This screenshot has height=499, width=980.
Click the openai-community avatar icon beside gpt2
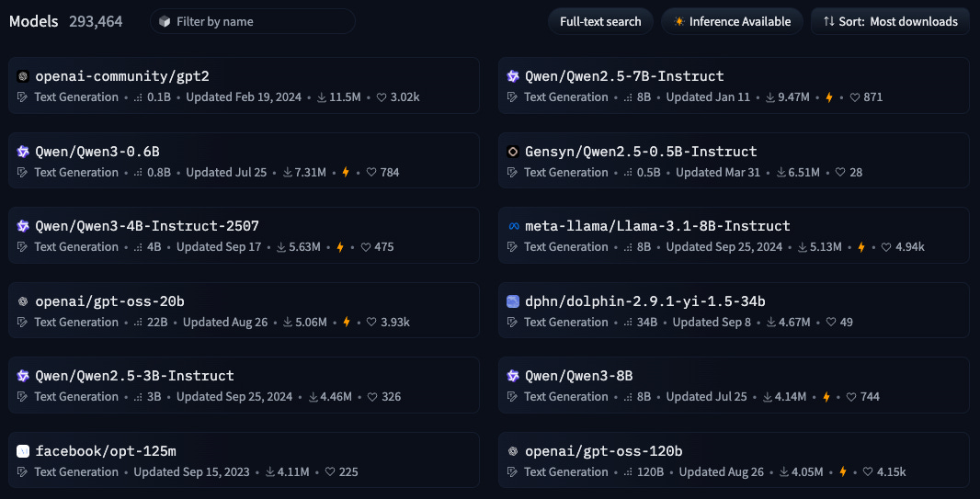(23, 77)
